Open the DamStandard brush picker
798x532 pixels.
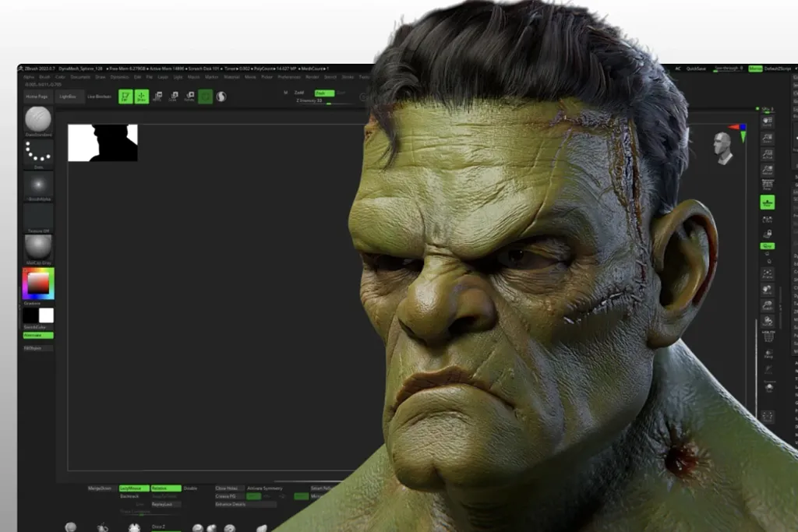[x=38, y=121]
